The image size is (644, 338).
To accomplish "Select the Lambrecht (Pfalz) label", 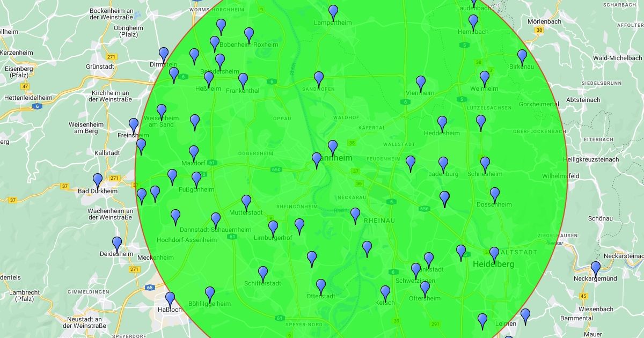I will pyautogui.click(x=24, y=296).
